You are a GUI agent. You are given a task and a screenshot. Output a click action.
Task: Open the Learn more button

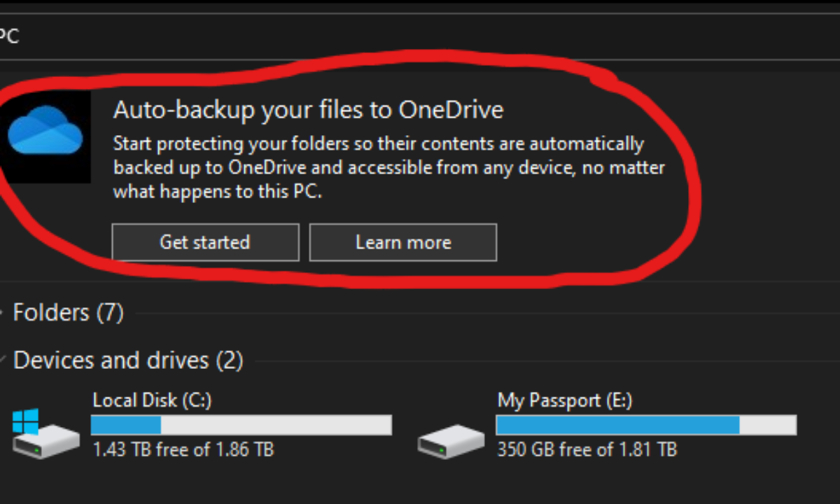coord(403,242)
